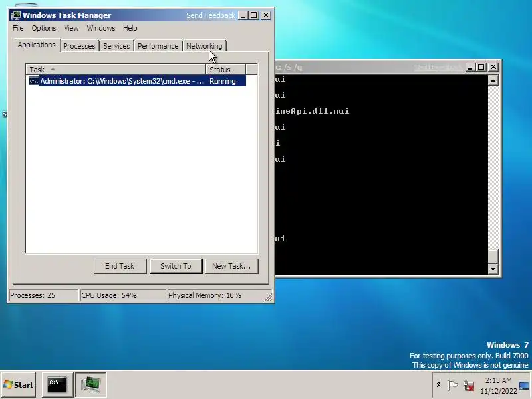Maximize the Task Manager window
Image resolution: width=532 pixels, height=399 pixels.
pos(254,15)
